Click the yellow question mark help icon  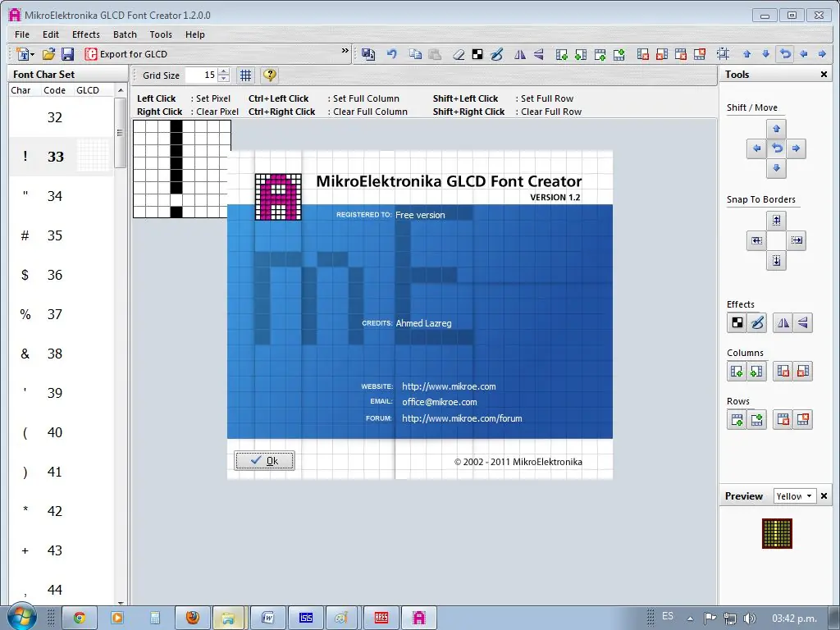[269, 75]
